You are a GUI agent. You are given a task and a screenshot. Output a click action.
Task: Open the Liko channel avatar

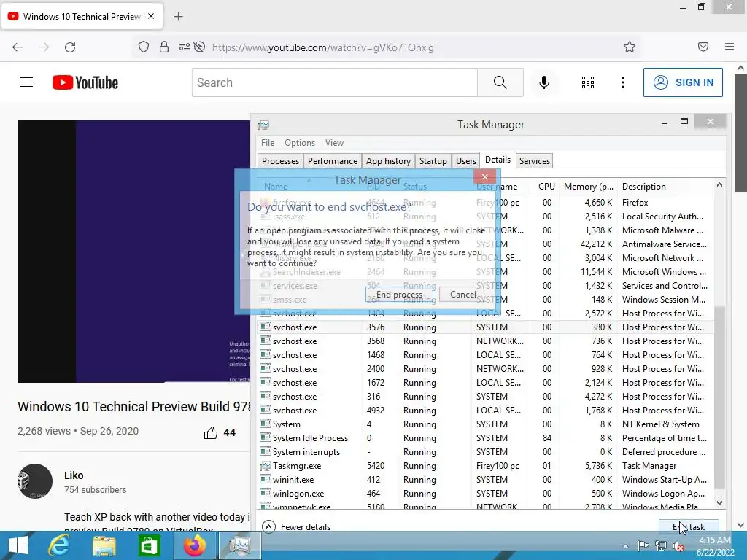point(35,481)
